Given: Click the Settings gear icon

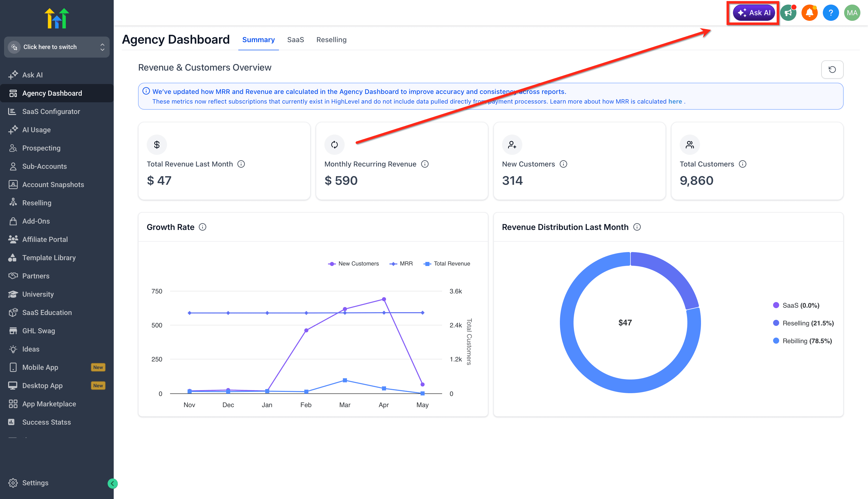Looking at the screenshot, I should tap(13, 483).
